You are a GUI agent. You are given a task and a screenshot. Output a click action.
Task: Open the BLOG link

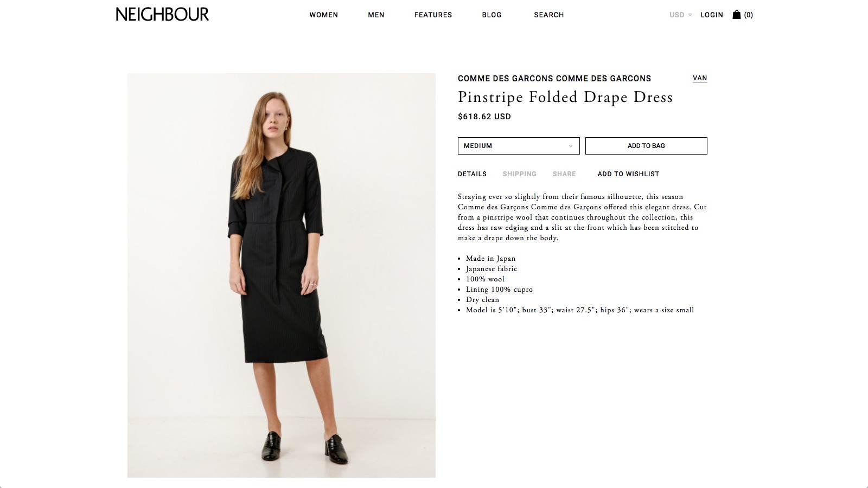(492, 15)
